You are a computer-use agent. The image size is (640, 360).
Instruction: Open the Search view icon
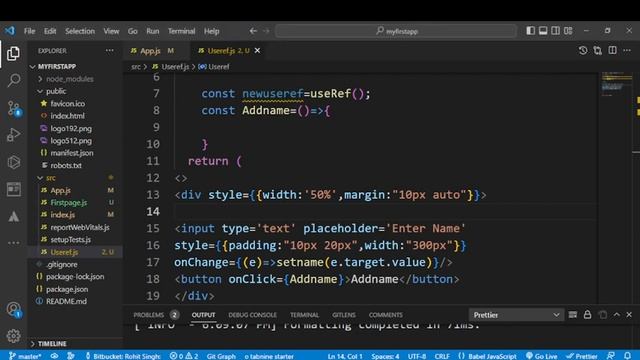(x=13, y=80)
